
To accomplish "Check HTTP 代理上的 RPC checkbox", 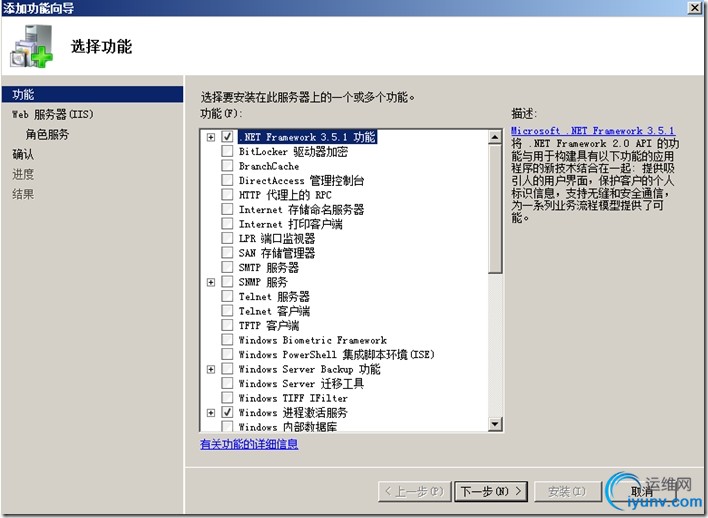I will pyautogui.click(x=227, y=194).
